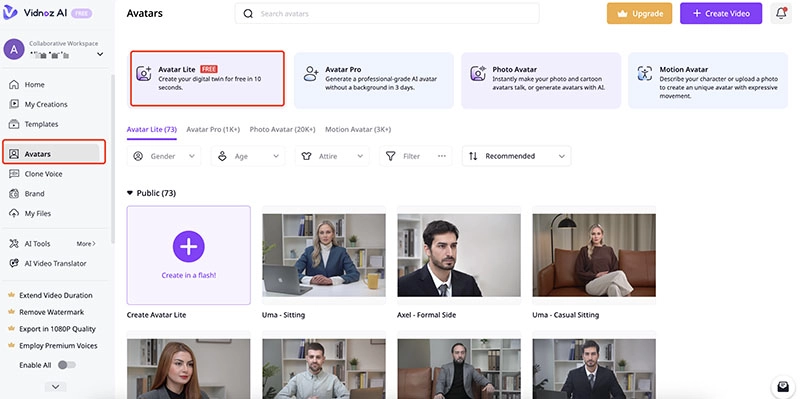This screenshot has height=399, width=800.
Task: Click the workspace avatar letter A
Action: pos(14,49)
